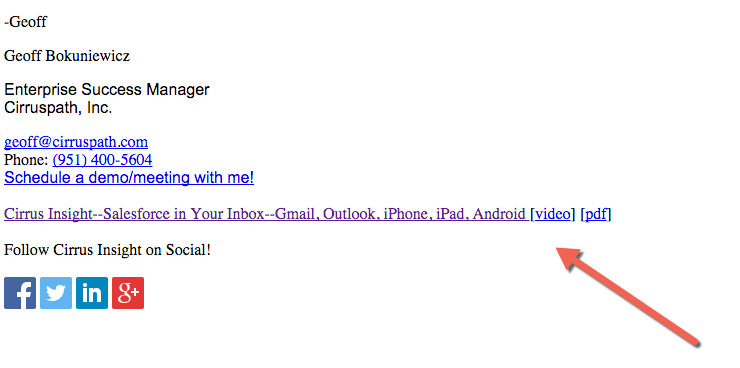Open the [pdf] link
The height and width of the screenshot is (368, 740).
[596, 214]
